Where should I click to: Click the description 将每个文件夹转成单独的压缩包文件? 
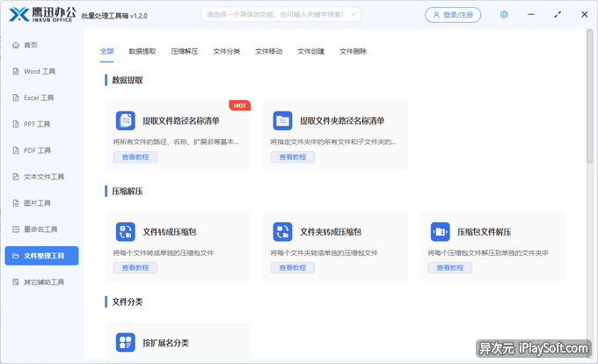pos(325,252)
